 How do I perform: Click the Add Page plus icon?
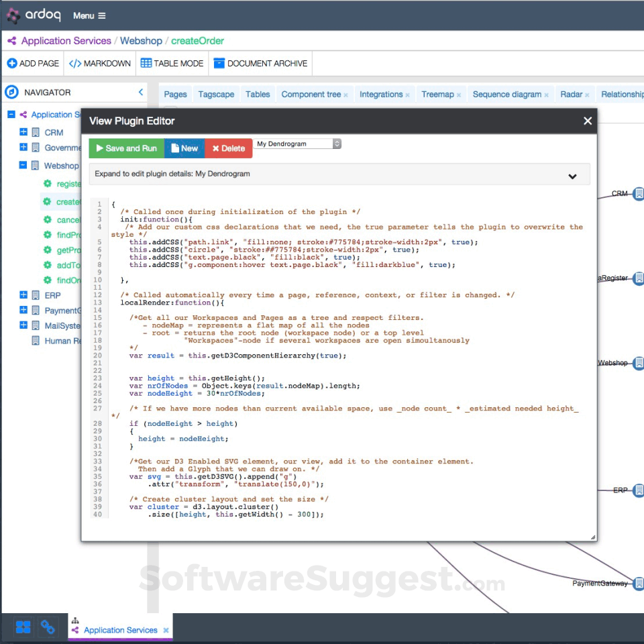[12, 64]
